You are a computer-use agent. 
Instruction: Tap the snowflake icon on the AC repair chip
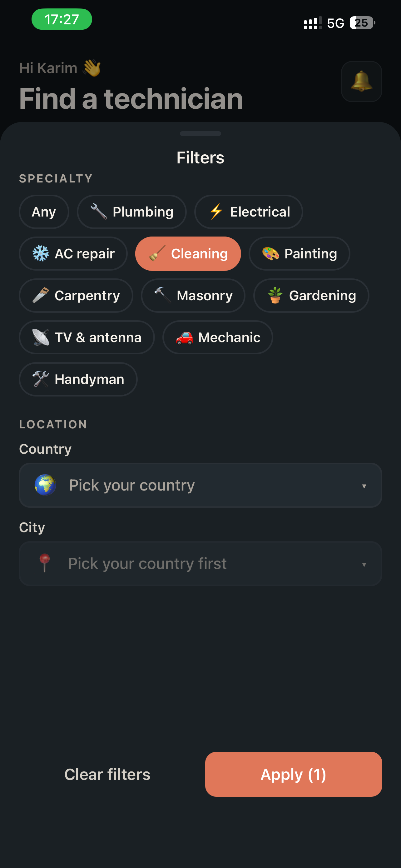[x=41, y=253]
